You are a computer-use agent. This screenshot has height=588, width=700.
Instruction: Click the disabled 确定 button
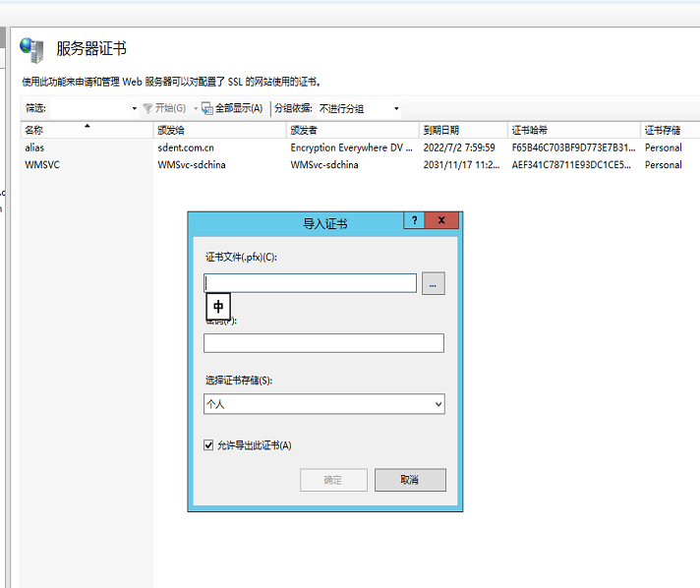pyautogui.click(x=333, y=480)
